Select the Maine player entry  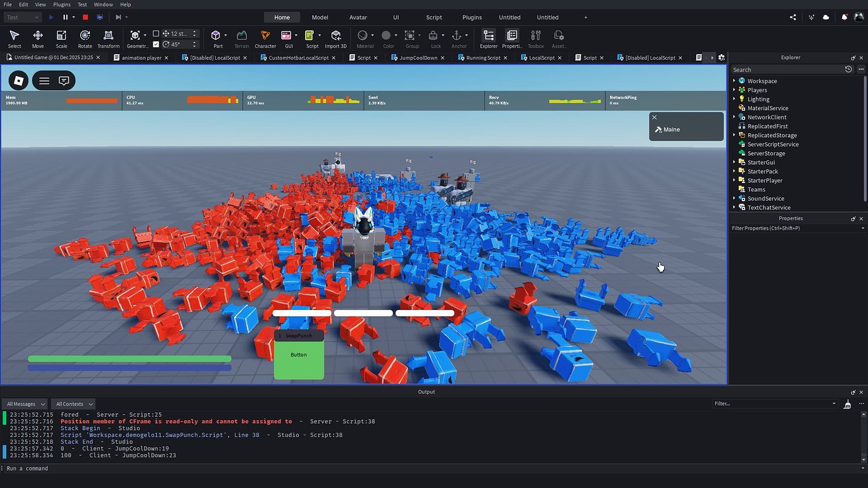[672, 130]
